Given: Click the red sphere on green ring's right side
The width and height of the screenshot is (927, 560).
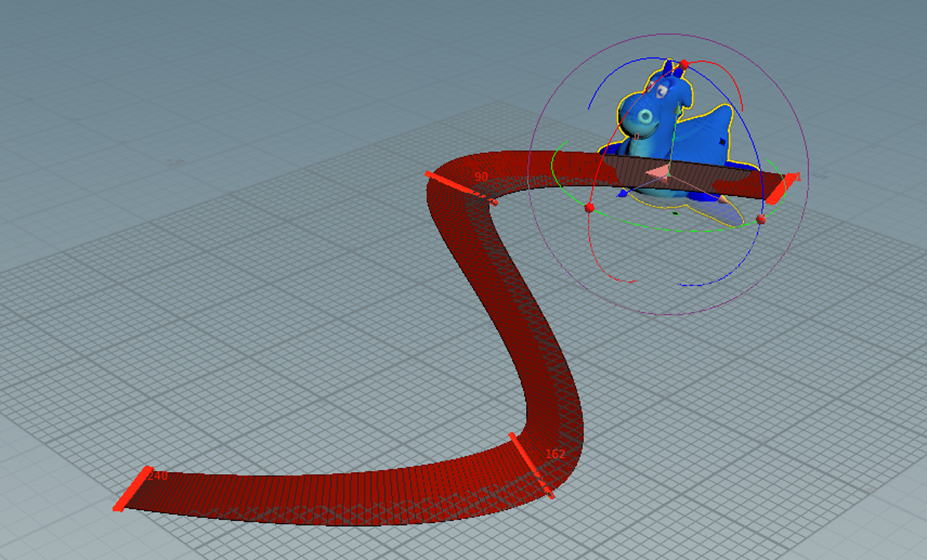Looking at the screenshot, I should pos(761,219).
